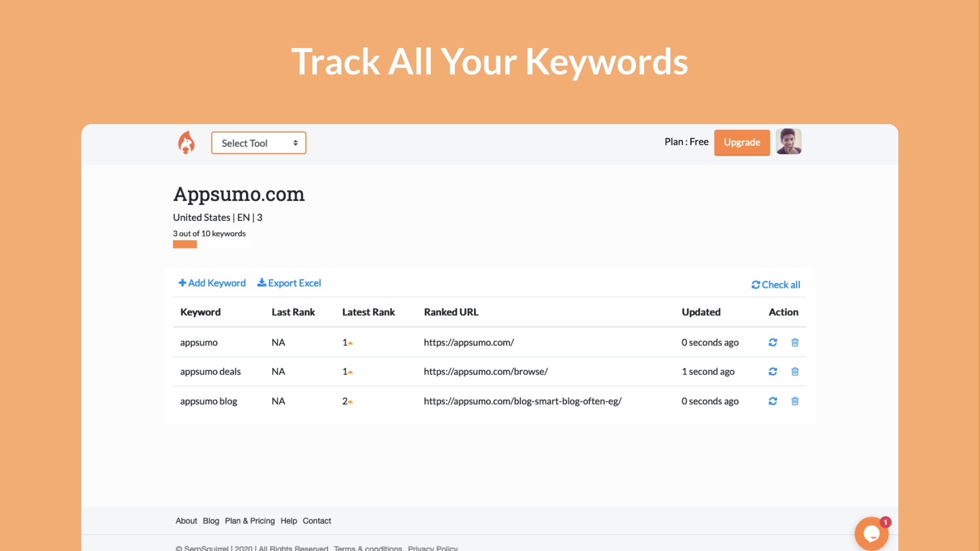The width and height of the screenshot is (980, 551).
Task: Click the Ranked URL column header
Action: coord(451,312)
